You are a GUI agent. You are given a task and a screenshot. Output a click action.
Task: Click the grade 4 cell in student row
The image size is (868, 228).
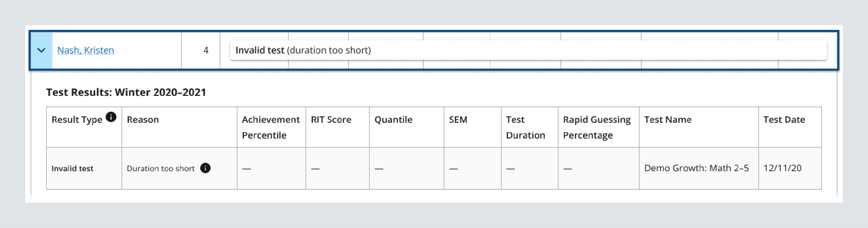pos(206,50)
